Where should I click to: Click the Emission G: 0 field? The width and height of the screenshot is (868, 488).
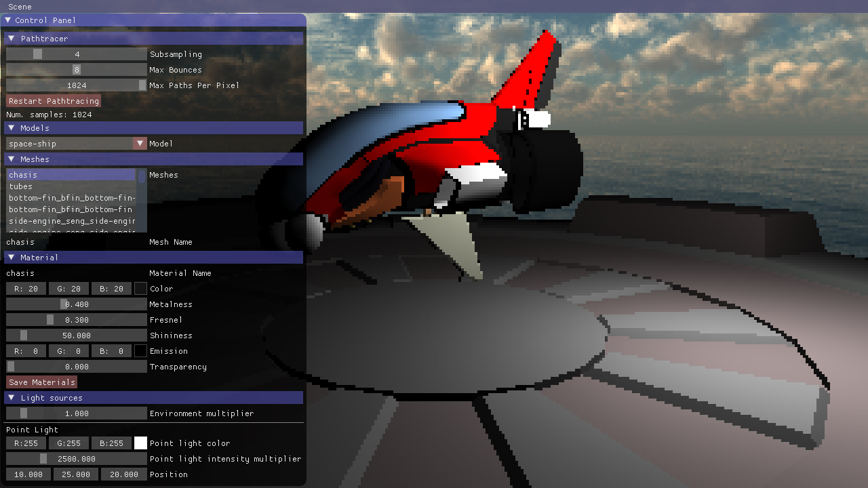point(69,351)
